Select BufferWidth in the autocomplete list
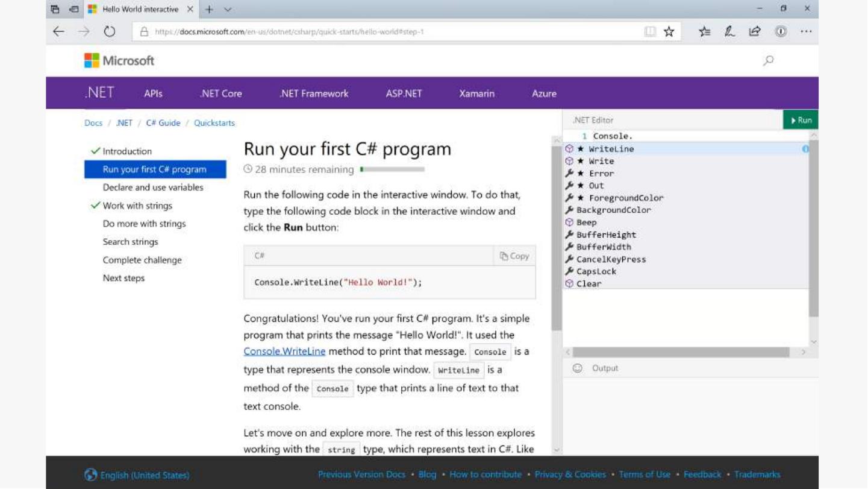The height and width of the screenshot is (489, 868). pos(686,247)
